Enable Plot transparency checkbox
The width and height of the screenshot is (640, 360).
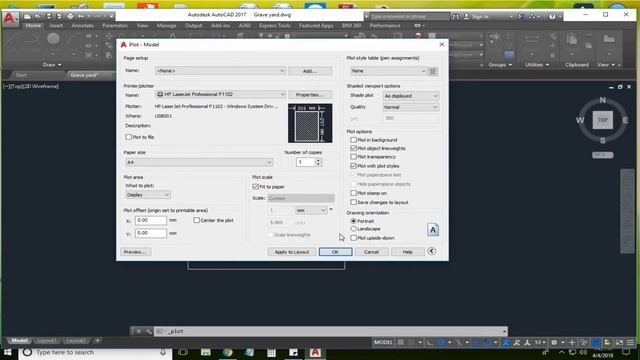353,157
